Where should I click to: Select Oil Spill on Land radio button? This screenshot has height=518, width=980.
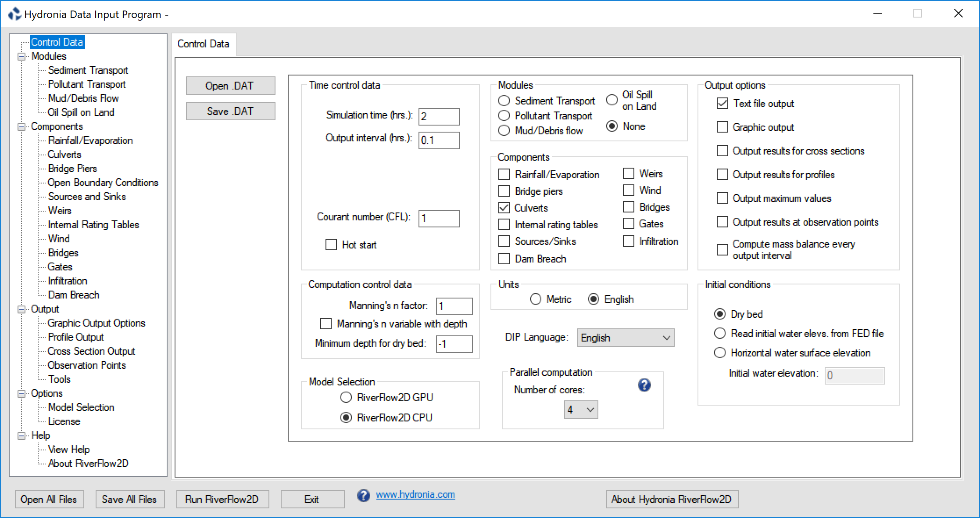coord(612,100)
